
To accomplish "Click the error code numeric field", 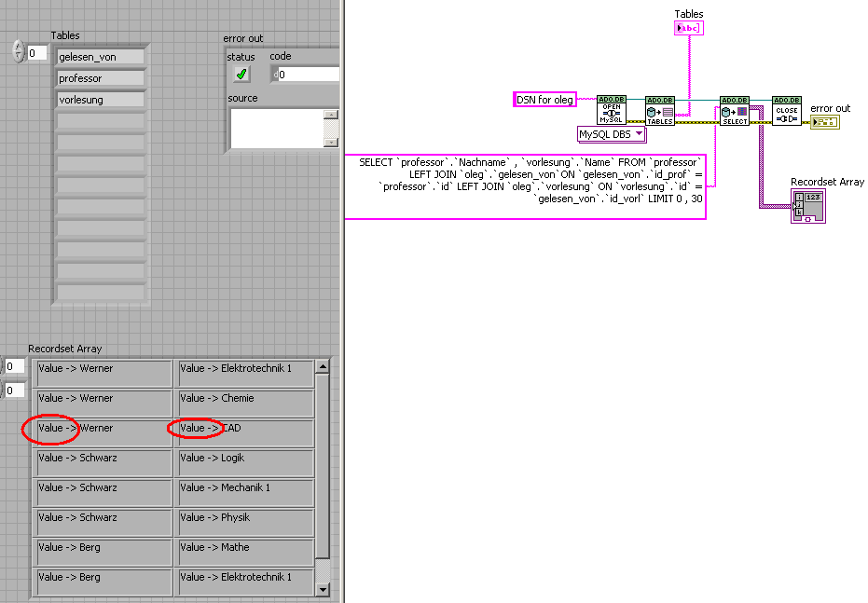I will point(306,75).
